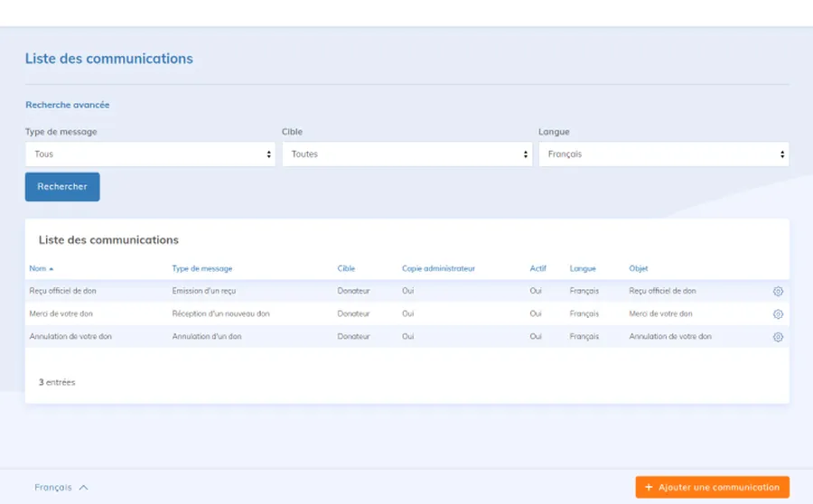Sort by Type de message column

pos(201,268)
